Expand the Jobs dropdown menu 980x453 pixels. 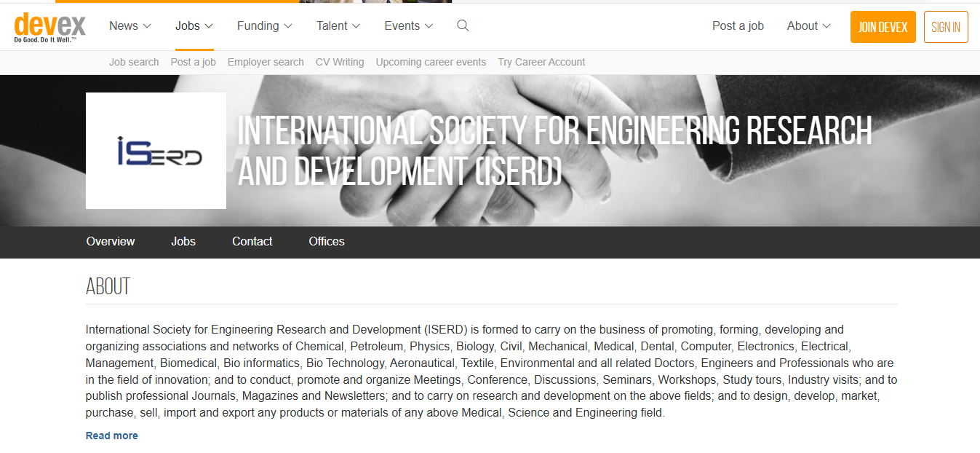coord(194,26)
